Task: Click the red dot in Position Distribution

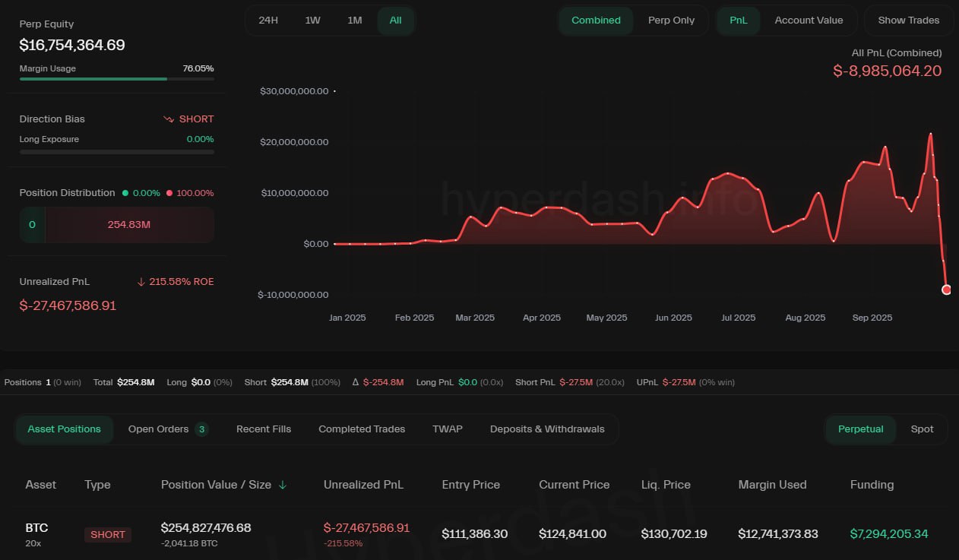Action: 169,193
